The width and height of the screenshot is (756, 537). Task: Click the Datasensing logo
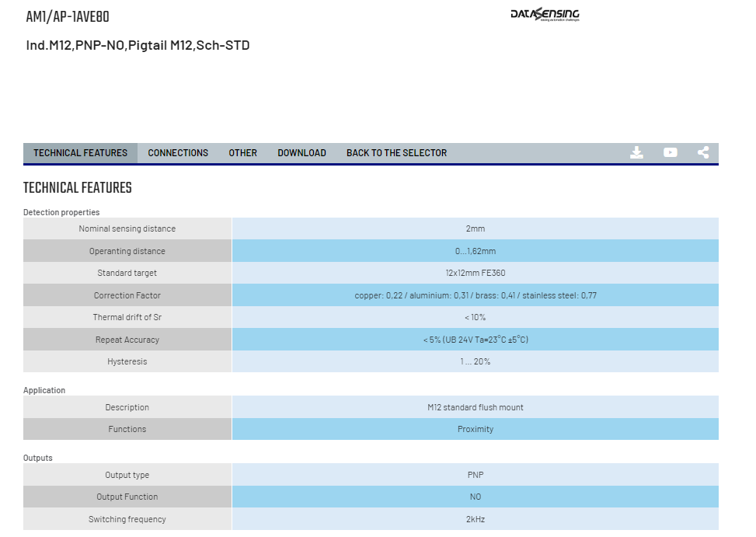pyautogui.click(x=545, y=15)
